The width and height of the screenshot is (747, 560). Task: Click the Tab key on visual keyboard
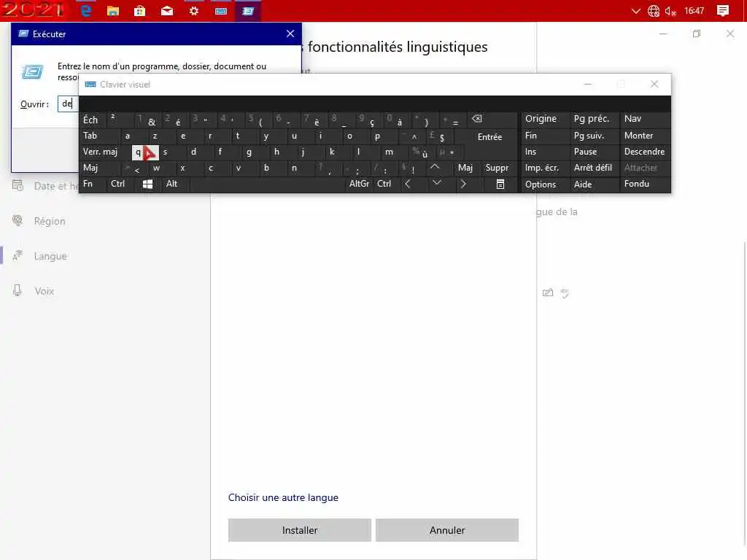pos(90,136)
